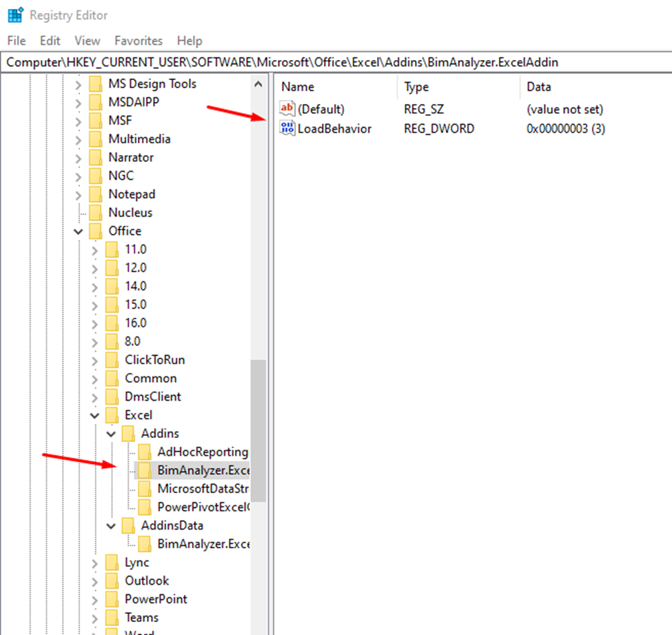The height and width of the screenshot is (635, 672).
Task: Click the tree pane vertical scrollbar thumb
Action: tap(258, 430)
